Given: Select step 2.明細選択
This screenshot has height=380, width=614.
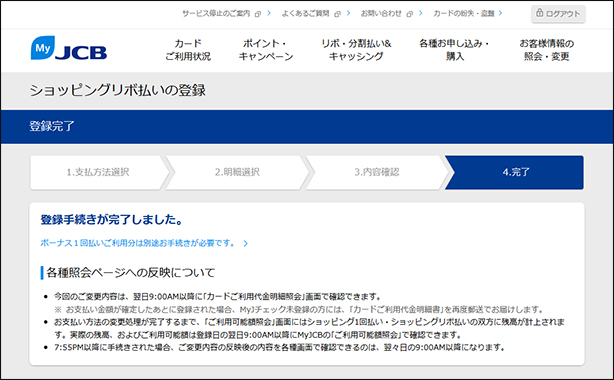Looking at the screenshot, I should point(237,172).
